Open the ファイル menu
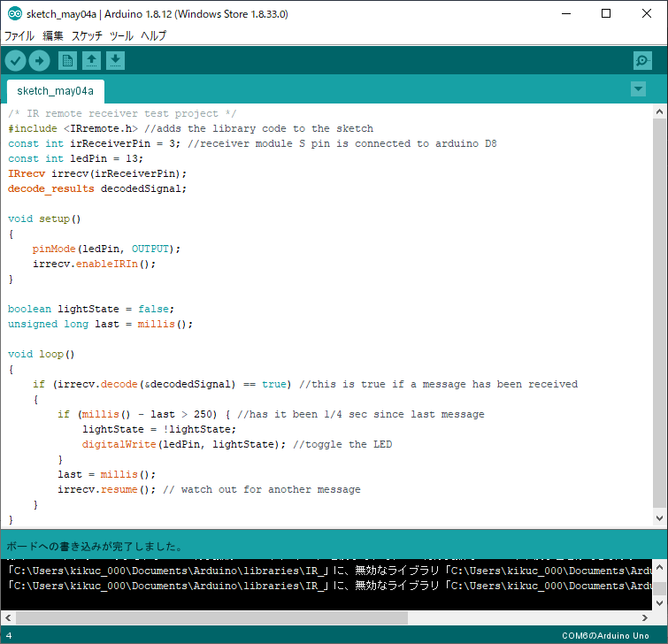Viewport: 668px width, 644px height. [19, 36]
